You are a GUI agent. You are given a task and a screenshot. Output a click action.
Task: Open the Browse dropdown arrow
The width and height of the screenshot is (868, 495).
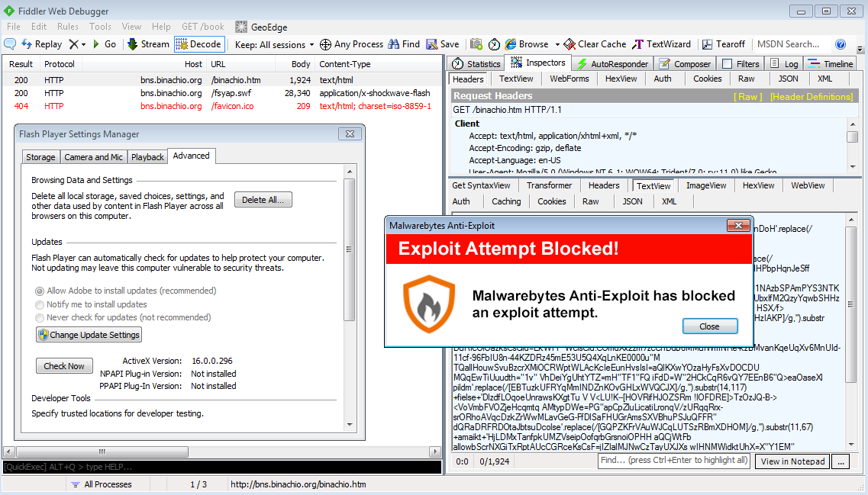(557, 44)
